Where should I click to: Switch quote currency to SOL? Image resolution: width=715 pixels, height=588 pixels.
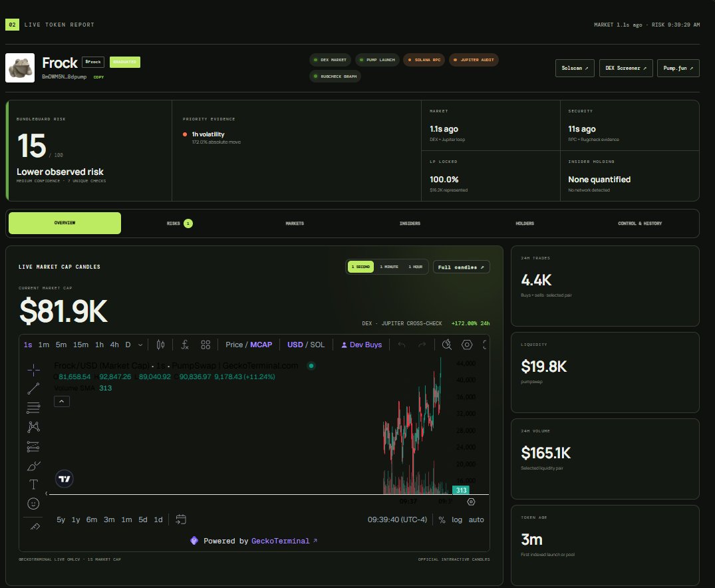(x=317, y=345)
